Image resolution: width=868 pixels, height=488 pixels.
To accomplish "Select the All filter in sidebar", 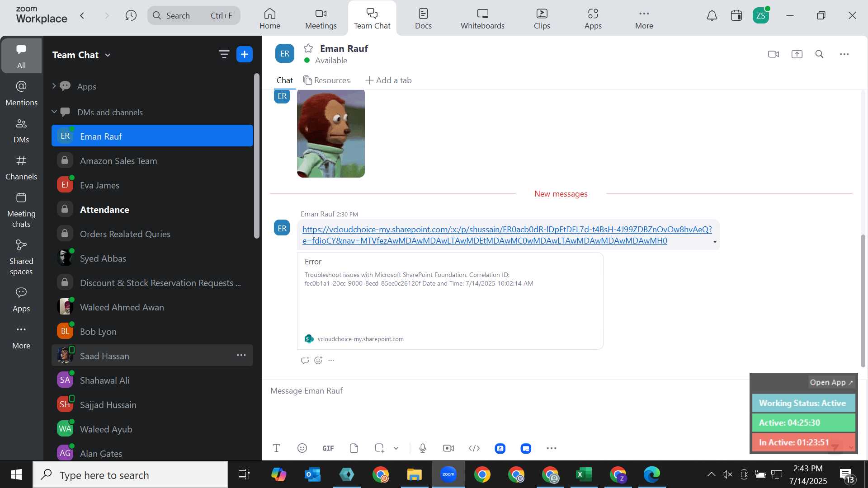I will 21,56.
